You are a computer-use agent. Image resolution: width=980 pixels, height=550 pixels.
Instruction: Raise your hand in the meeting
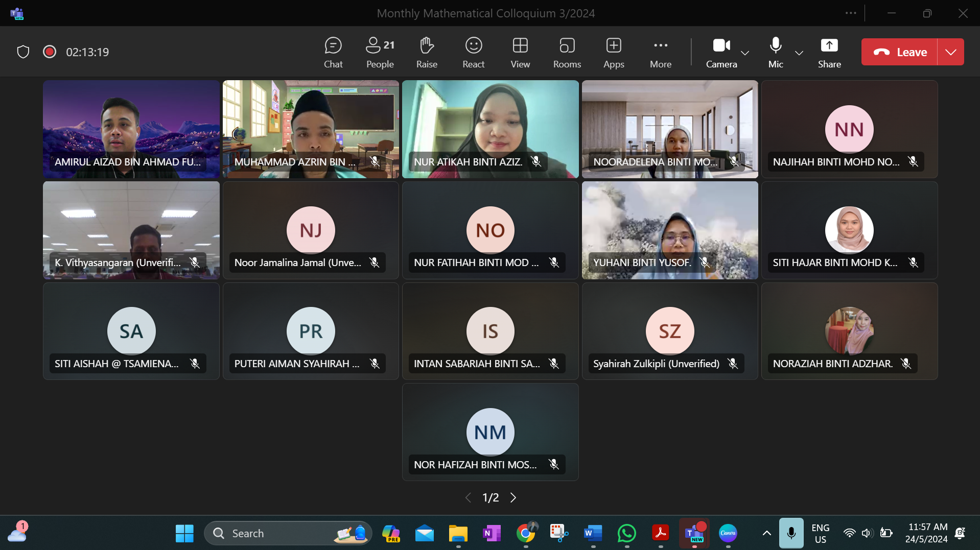(427, 52)
